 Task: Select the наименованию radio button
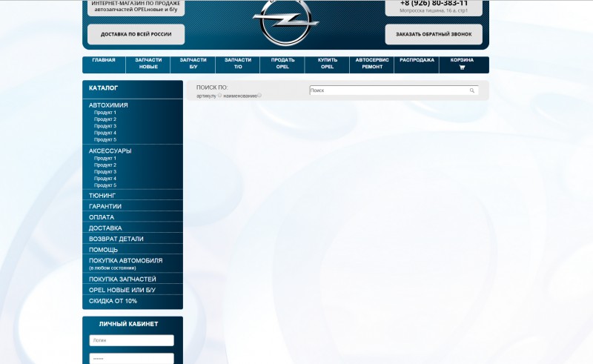point(259,96)
